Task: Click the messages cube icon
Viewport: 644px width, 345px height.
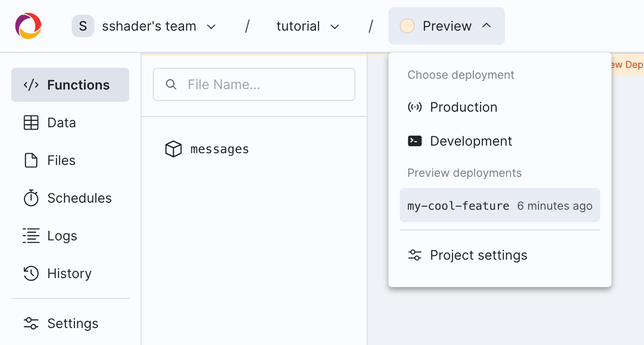Action: click(x=173, y=149)
